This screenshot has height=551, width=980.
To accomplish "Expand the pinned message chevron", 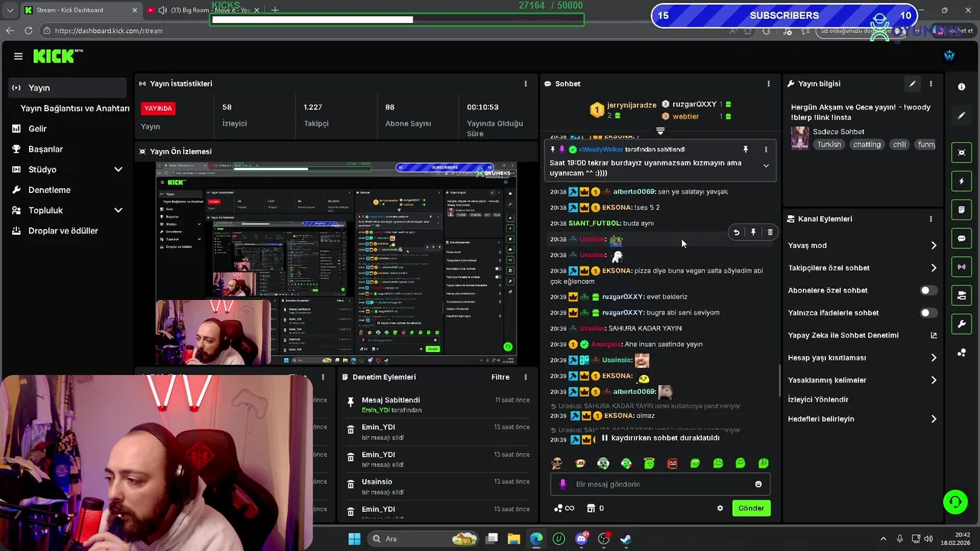I will tap(766, 166).
